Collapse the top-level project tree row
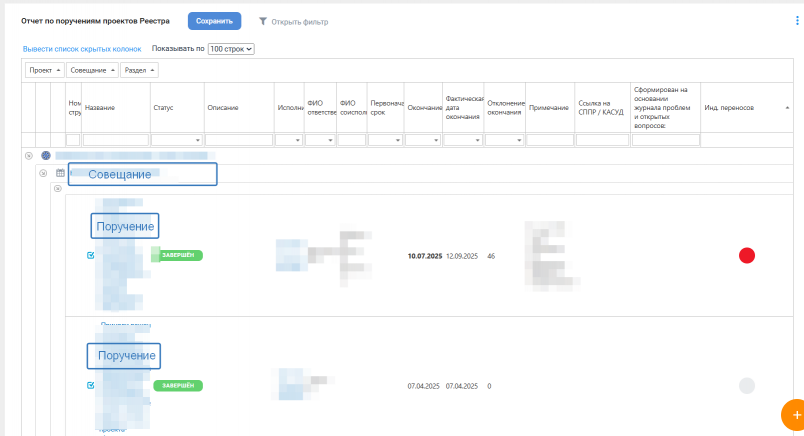The image size is (804, 436). click(29, 156)
